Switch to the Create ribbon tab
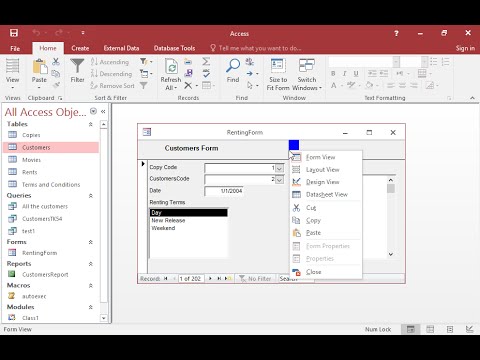Viewport: 480px width, 360px height. pos(80,48)
